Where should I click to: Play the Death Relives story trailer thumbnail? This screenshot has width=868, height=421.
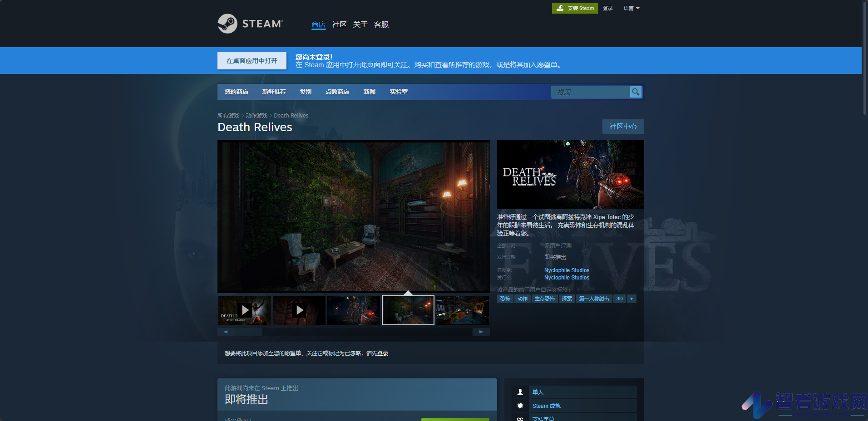click(x=245, y=310)
